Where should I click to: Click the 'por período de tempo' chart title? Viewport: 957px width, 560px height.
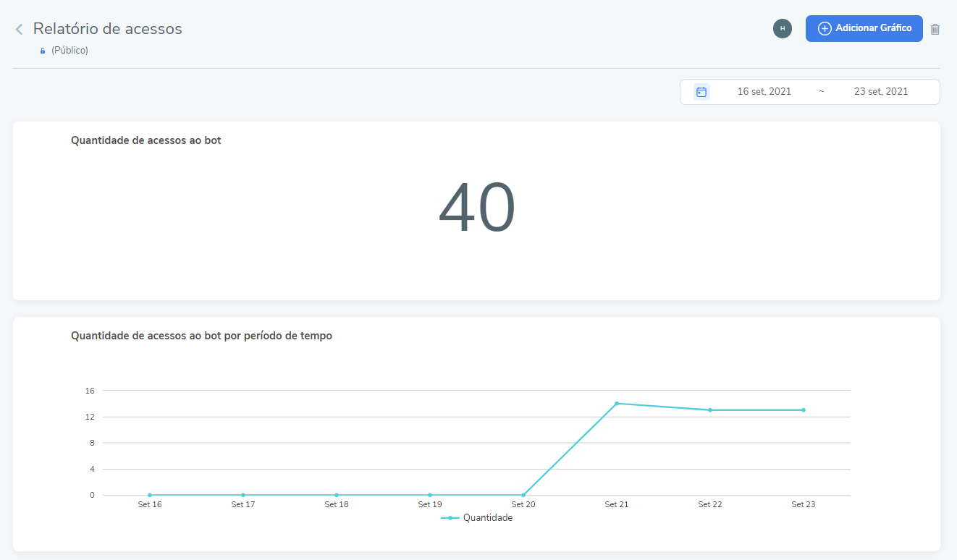pos(201,336)
